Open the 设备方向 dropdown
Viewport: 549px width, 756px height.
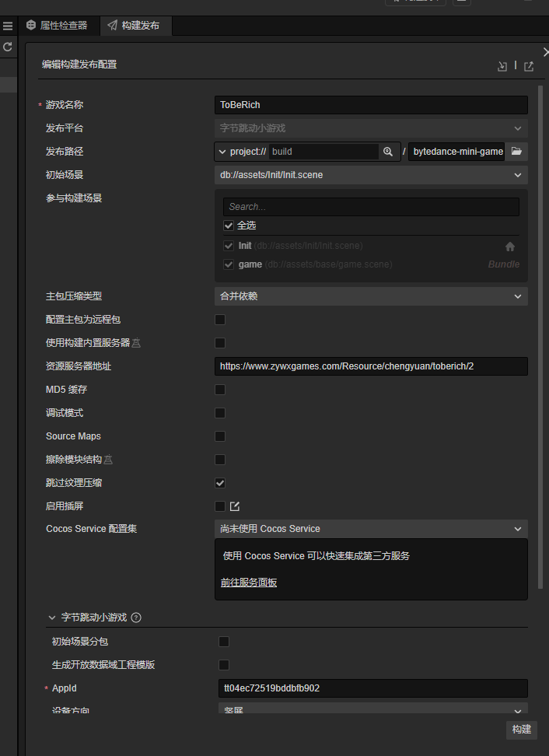[x=373, y=709]
